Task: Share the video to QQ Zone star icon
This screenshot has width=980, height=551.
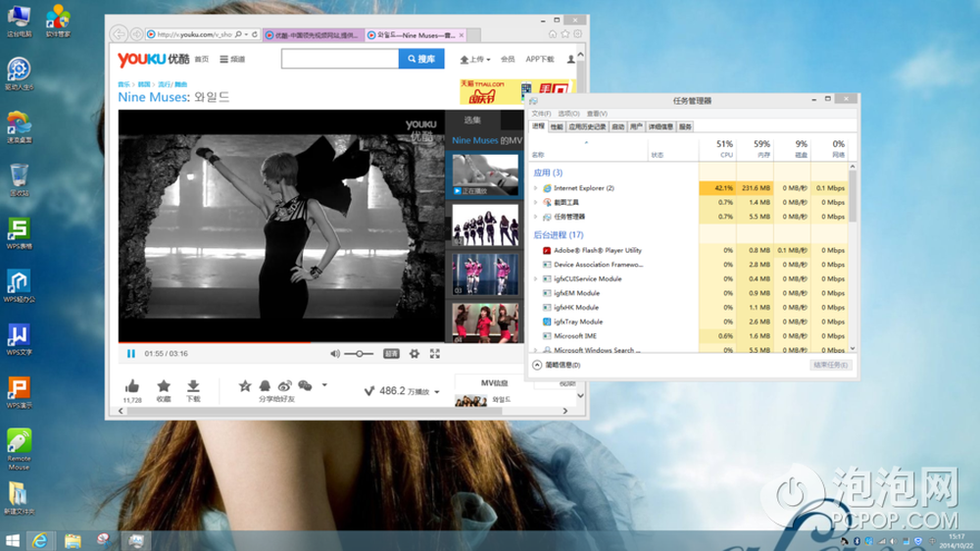Action: pyautogui.click(x=245, y=386)
